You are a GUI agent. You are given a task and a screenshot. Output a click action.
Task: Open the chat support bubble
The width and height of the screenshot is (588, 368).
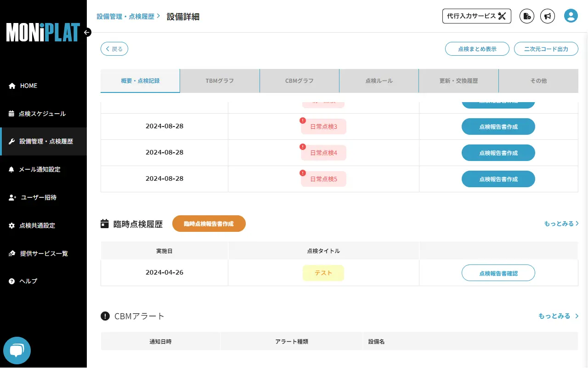point(17,351)
